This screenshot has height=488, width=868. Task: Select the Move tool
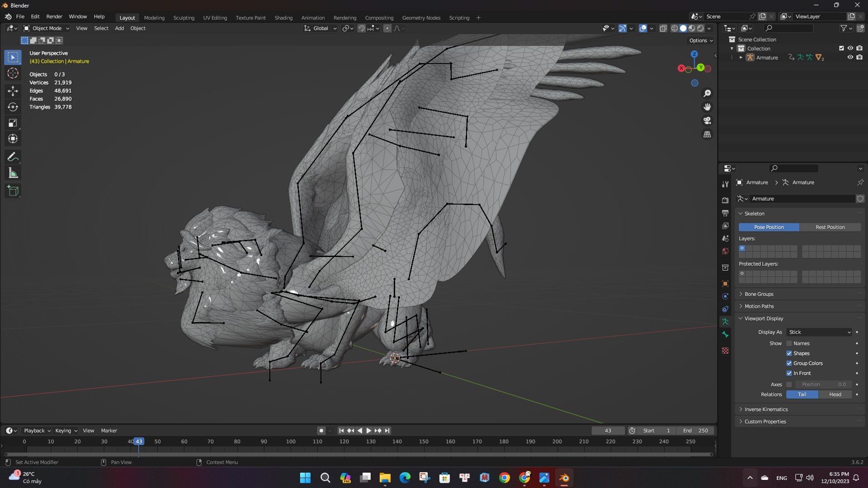point(13,91)
